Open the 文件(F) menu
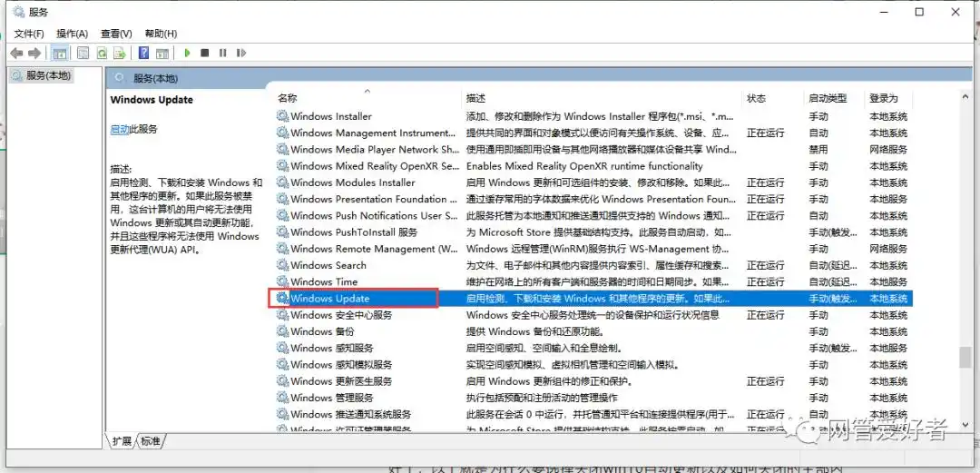 click(29, 34)
